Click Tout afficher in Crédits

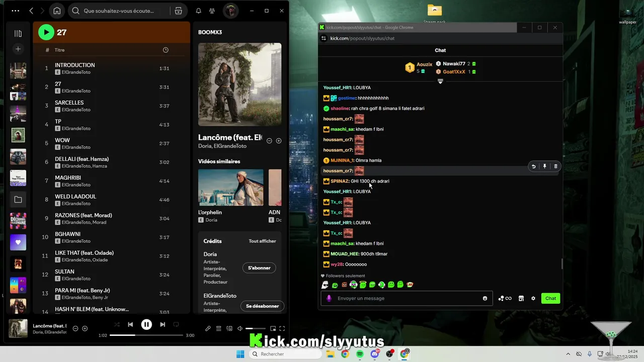(x=262, y=241)
